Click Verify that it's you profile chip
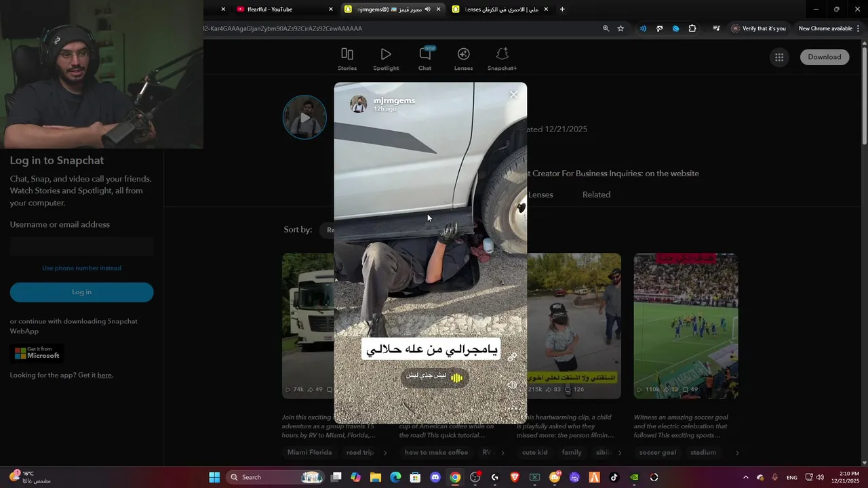The height and width of the screenshot is (488, 868). [x=759, y=28]
